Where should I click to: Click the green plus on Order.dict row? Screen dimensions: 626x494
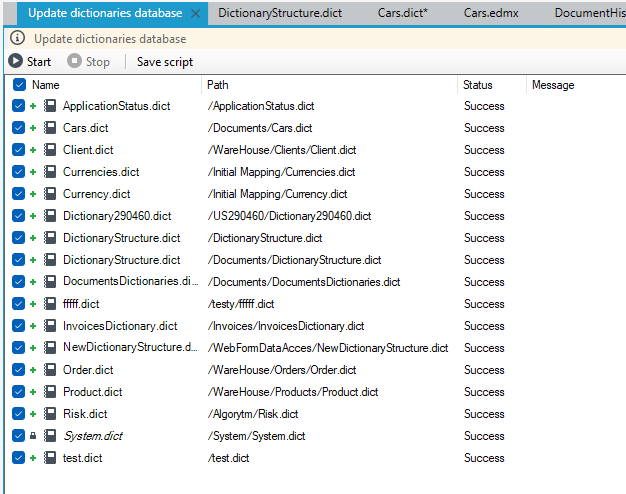click(x=33, y=370)
